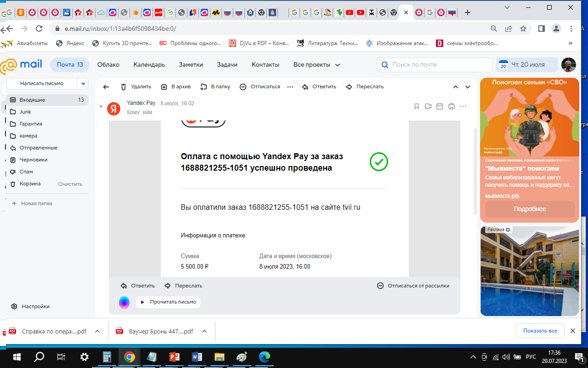This screenshot has height=368, width=588.
Task: Open the Входящие folder
Action: click(47, 100)
